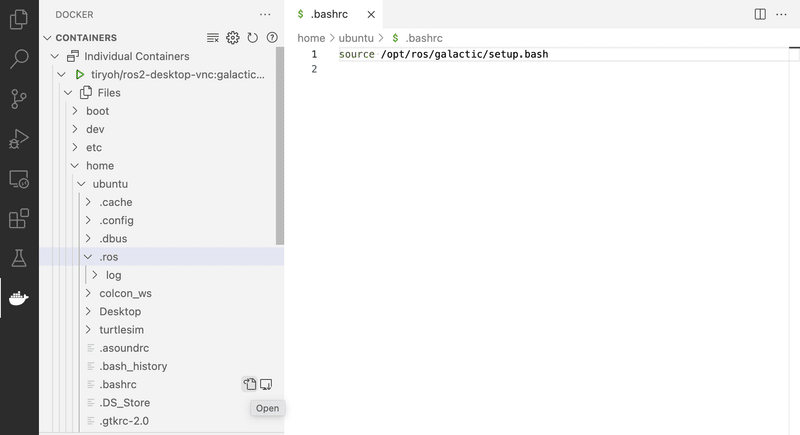
Task: Expand the boot folder
Action: [x=75, y=111]
